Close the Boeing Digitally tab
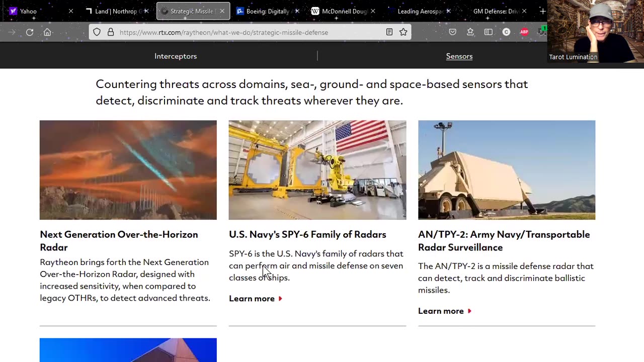Screen dimensions: 644x362 [297, 11]
